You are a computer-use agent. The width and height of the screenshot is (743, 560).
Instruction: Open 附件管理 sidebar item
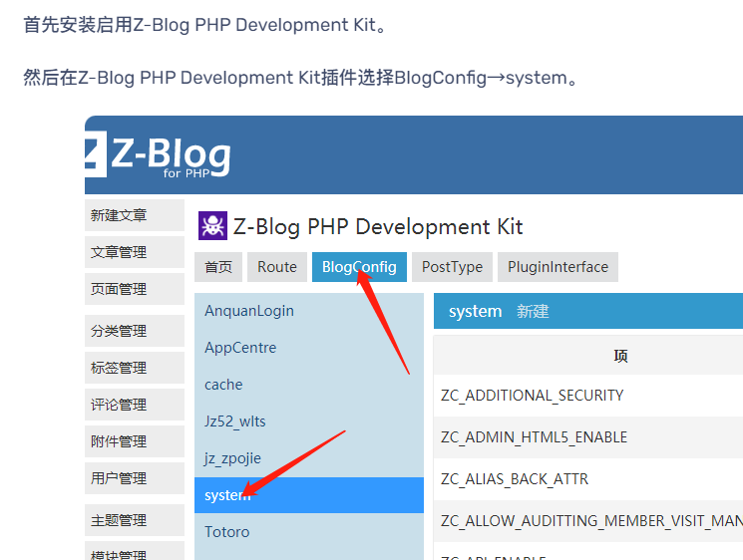coord(135,441)
